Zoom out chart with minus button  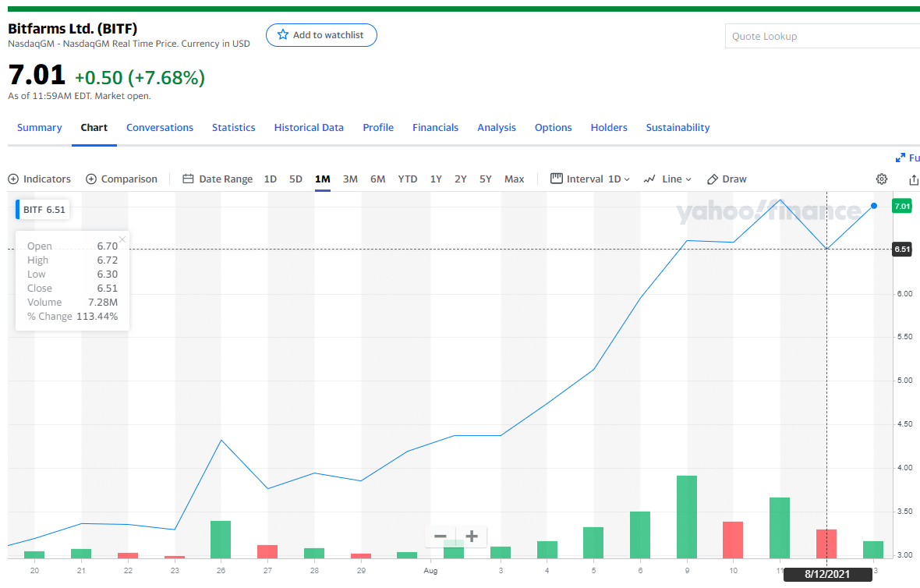(441, 537)
